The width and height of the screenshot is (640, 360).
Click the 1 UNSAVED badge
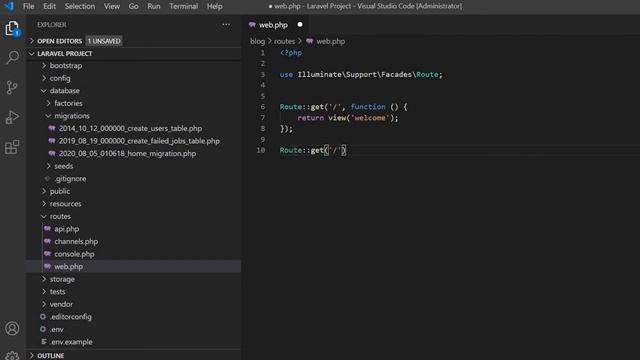[x=104, y=41]
